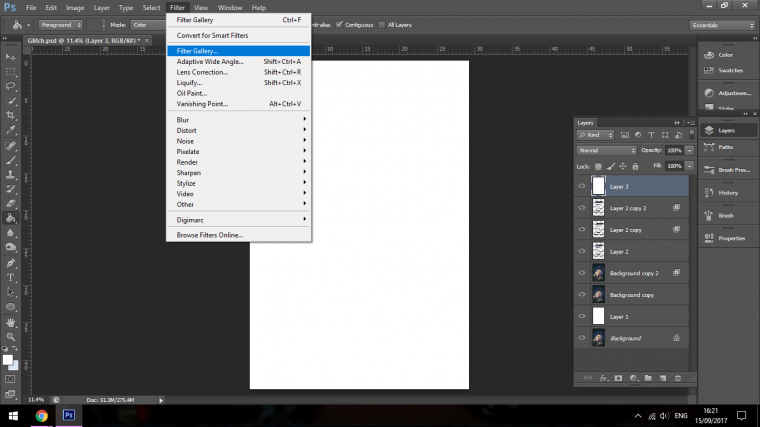Click the Add layer mask icon
Screen dimensions: 760x427
[x=618, y=378]
